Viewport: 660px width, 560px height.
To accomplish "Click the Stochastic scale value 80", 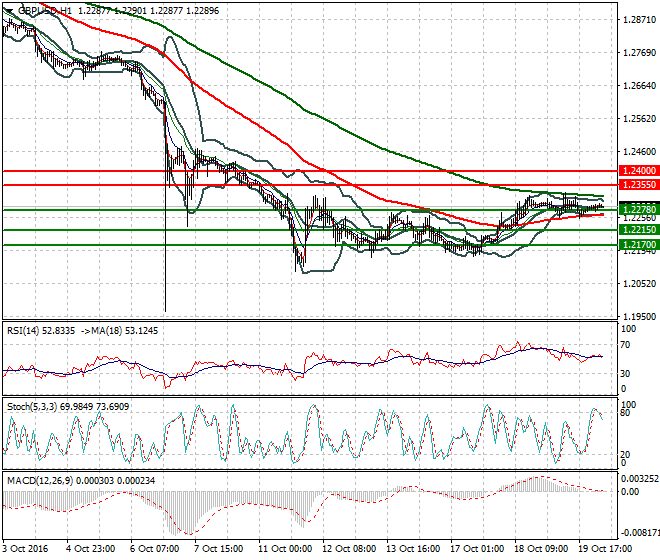I will [x=625, y=413].
